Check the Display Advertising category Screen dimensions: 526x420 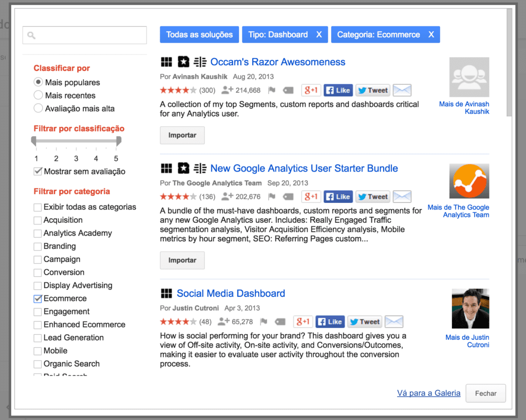[37, 285]
